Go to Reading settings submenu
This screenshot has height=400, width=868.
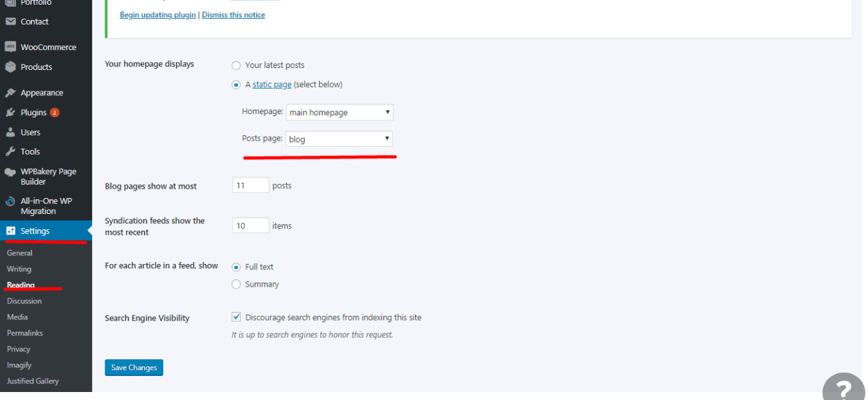(x=21, y=285)
